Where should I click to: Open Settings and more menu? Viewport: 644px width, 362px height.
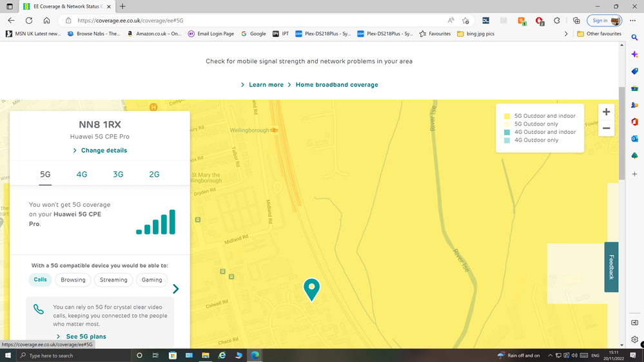tap(633, 21)
